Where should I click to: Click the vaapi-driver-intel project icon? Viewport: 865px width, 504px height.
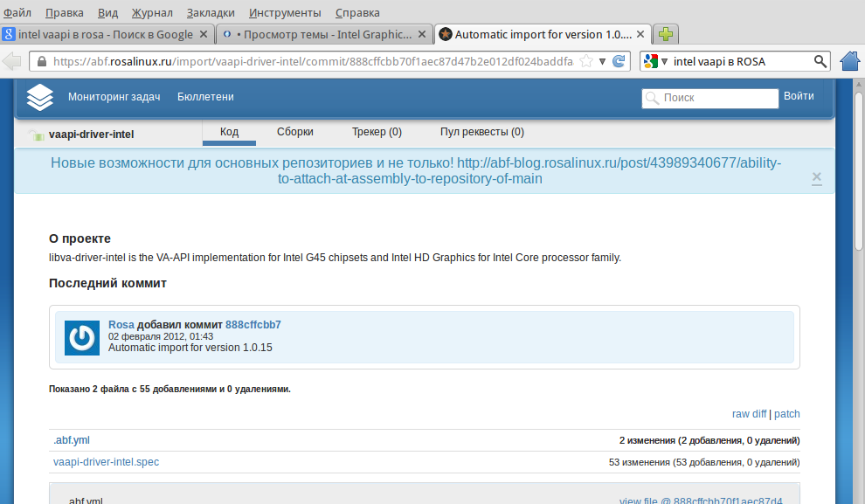tap(37, 135)
